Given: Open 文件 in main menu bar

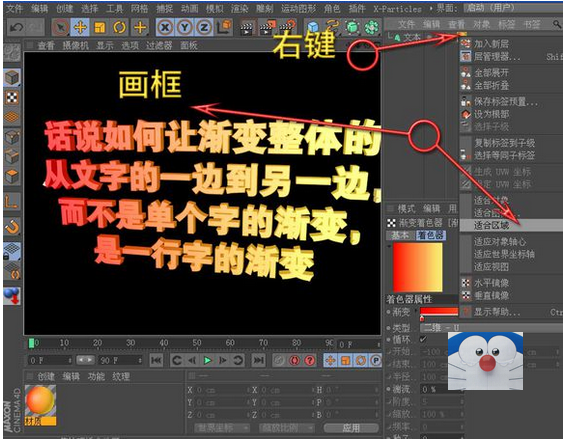Looking at the screenshot, I should coord(16,8).
